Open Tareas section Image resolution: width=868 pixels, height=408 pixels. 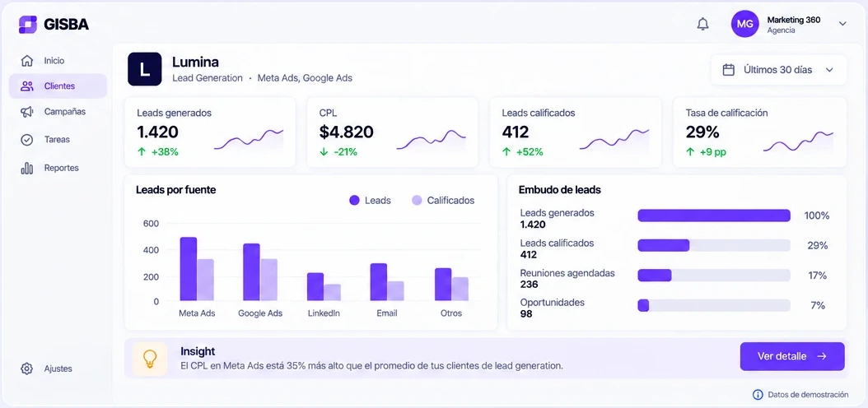point(58,140)
